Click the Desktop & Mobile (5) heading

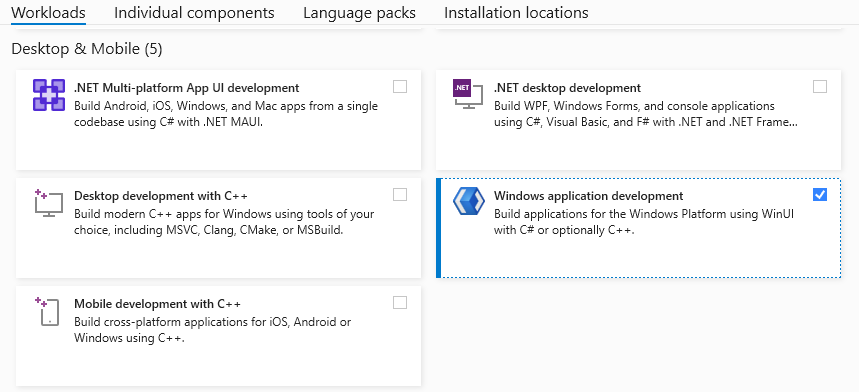click(x=87, y=49)
